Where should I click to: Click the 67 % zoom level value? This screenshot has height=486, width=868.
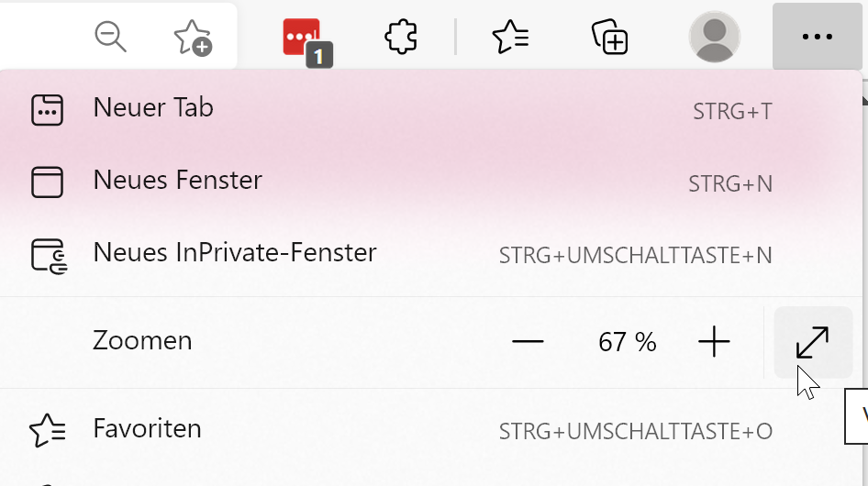pos(627,343)
